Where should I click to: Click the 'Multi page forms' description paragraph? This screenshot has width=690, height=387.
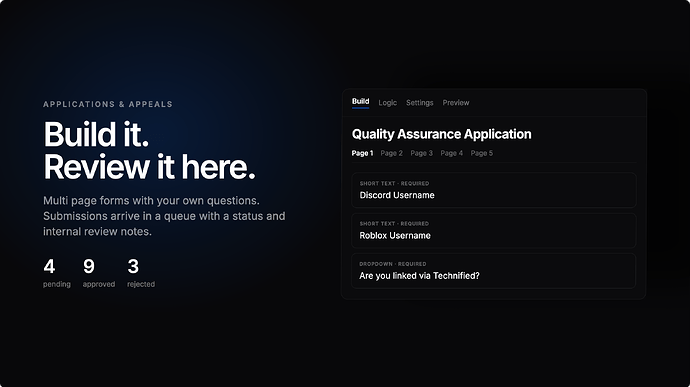pos(164,216)
